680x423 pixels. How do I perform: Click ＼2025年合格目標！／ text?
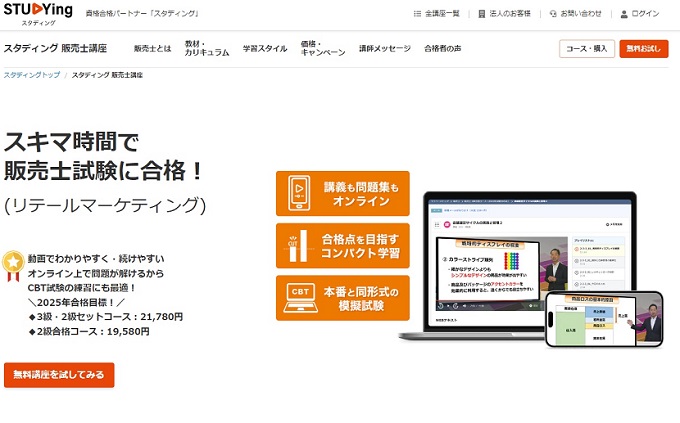(75, 302)
